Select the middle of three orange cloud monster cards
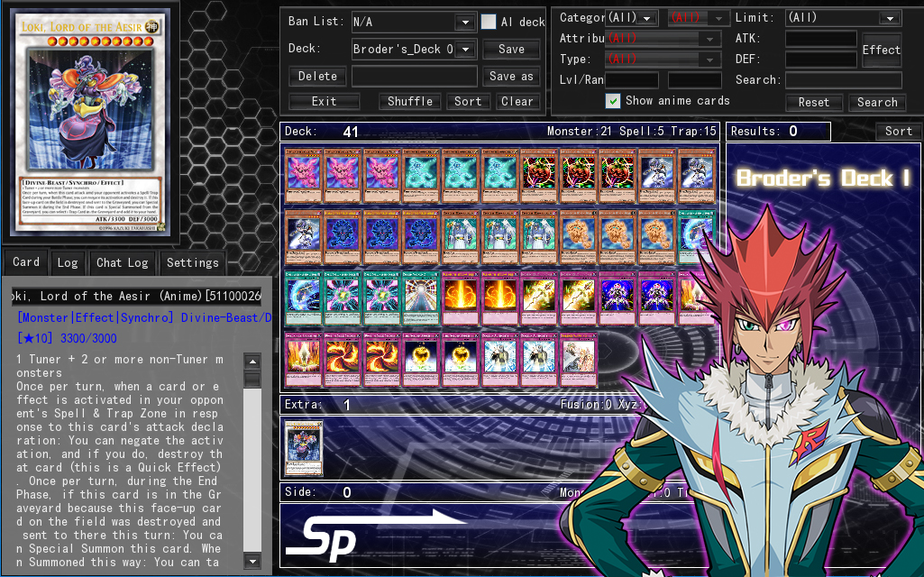 [618, 237]
